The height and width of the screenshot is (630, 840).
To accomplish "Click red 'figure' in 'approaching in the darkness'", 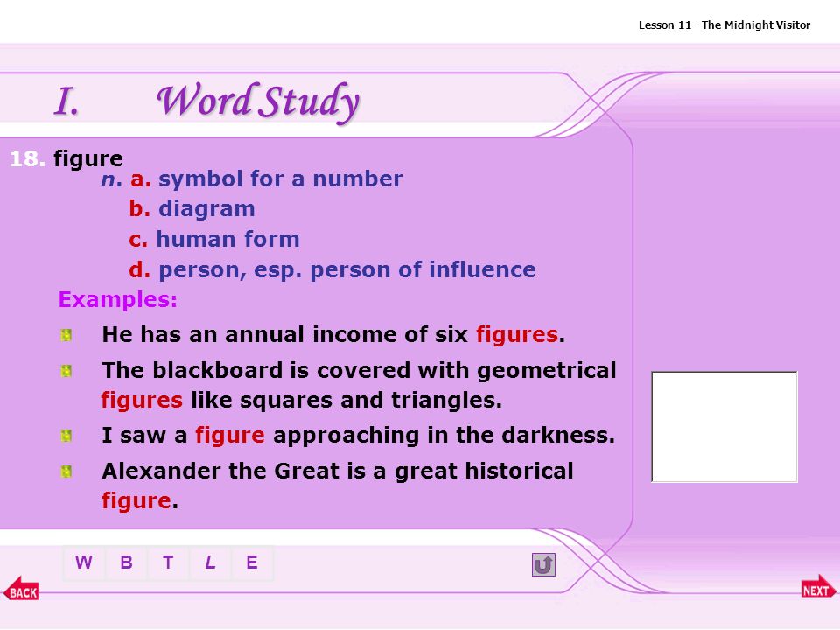I will pyautogui.click(x=230, y=436).
